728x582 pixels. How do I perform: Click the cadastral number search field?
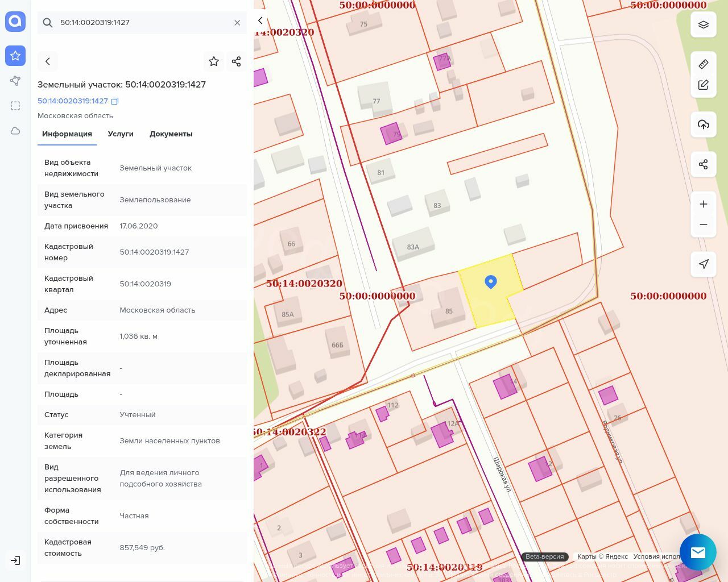pyautogui.click(x=142, y=23)
